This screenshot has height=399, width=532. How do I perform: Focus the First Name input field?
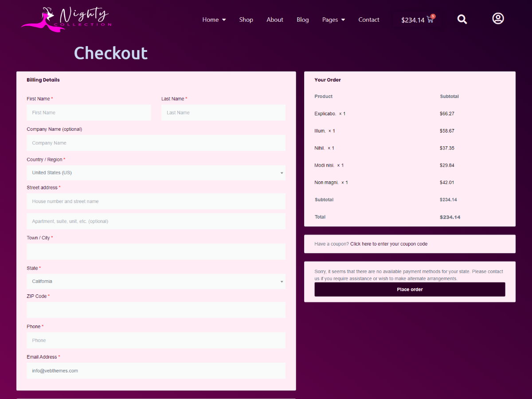pyautogui.click(x=89, y=113)
